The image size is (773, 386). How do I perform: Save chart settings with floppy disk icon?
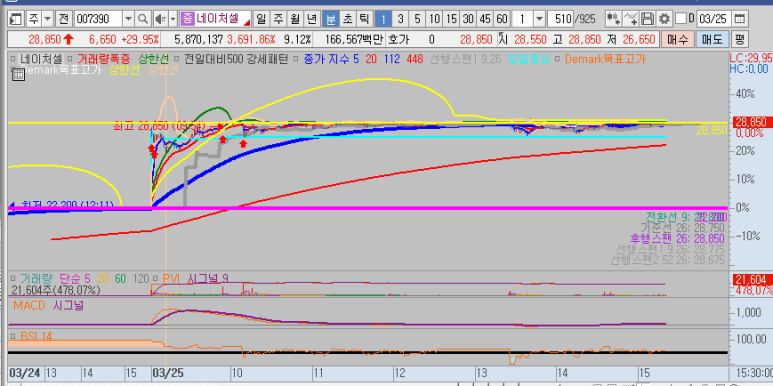[x=648, y=19]
